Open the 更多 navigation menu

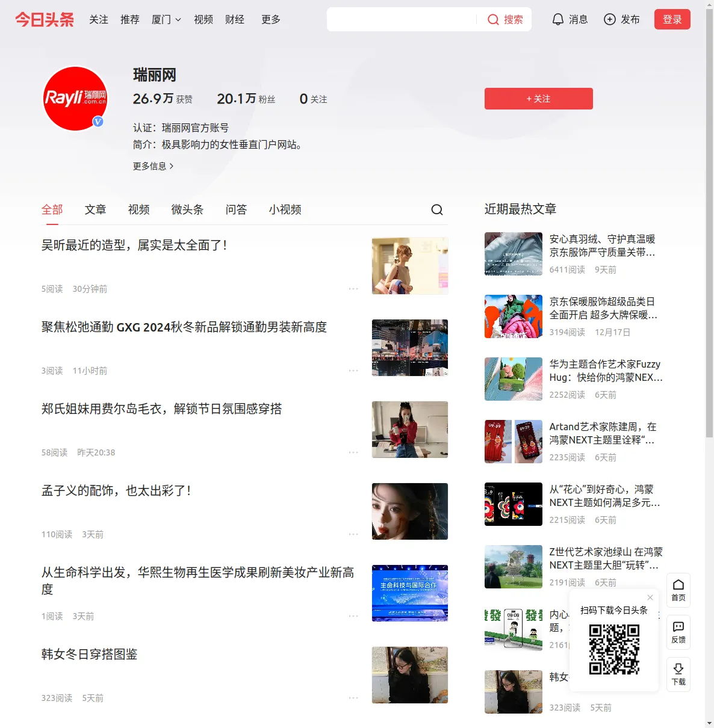271,19
